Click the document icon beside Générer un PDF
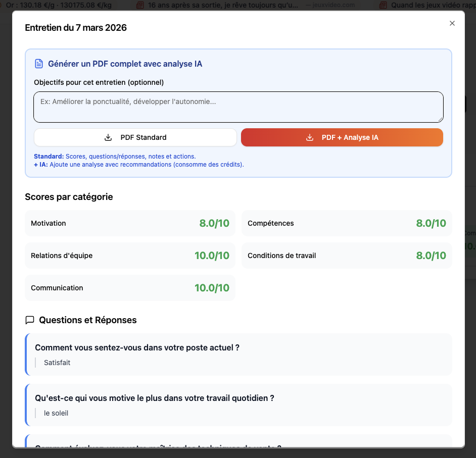This screenshot has width=476, height=458. pyautogui.click(x=39, y=64)
